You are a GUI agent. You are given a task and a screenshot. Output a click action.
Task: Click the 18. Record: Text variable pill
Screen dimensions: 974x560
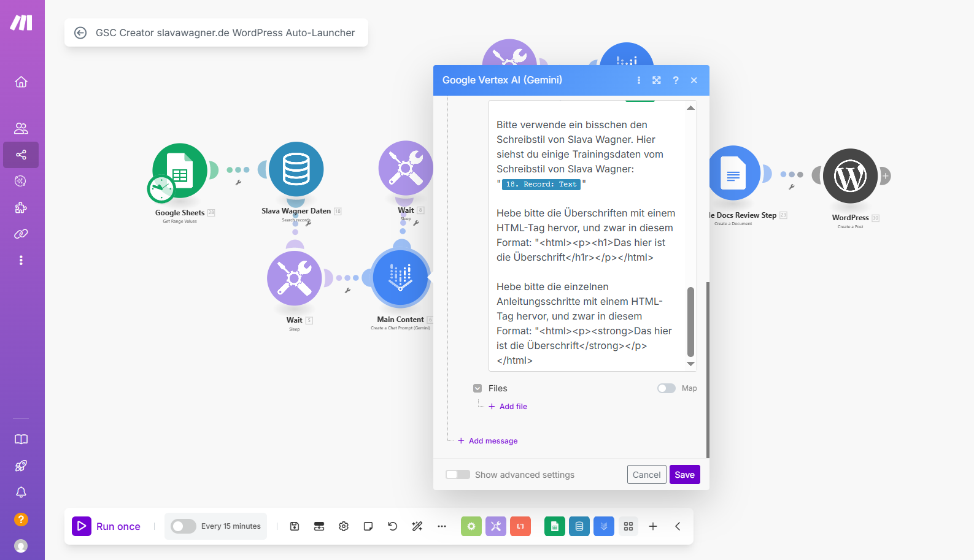(x=541, y=184)
